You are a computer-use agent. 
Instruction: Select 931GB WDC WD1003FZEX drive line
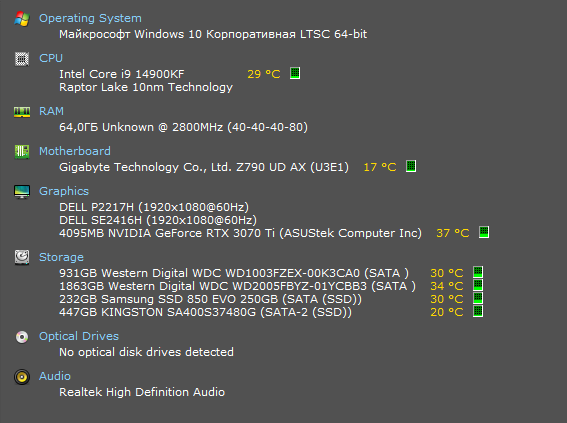[x=234, y=273]
